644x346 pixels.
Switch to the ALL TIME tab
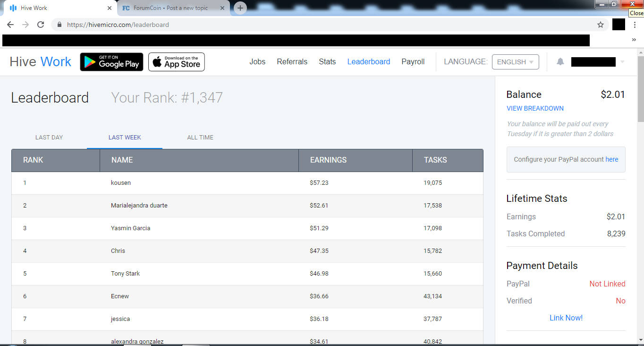[x=200, y=138]
